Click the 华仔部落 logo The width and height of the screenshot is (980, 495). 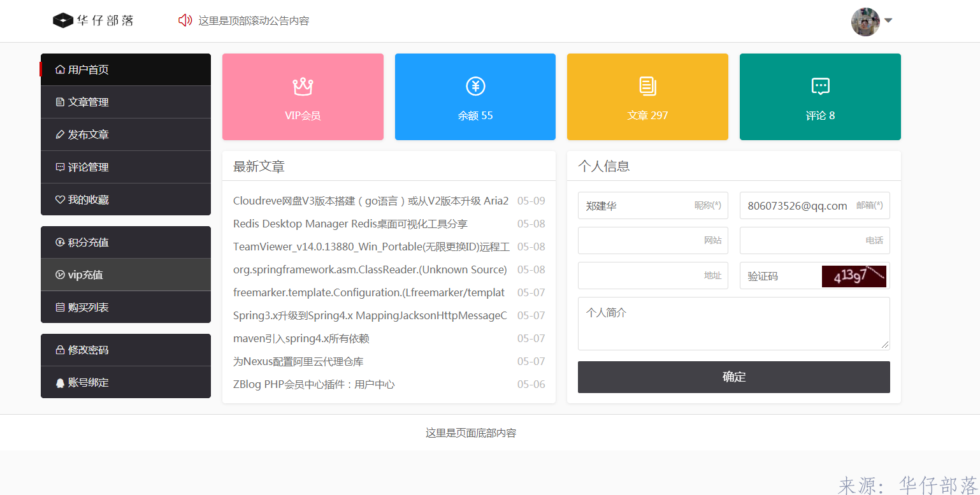pos(94,20)
